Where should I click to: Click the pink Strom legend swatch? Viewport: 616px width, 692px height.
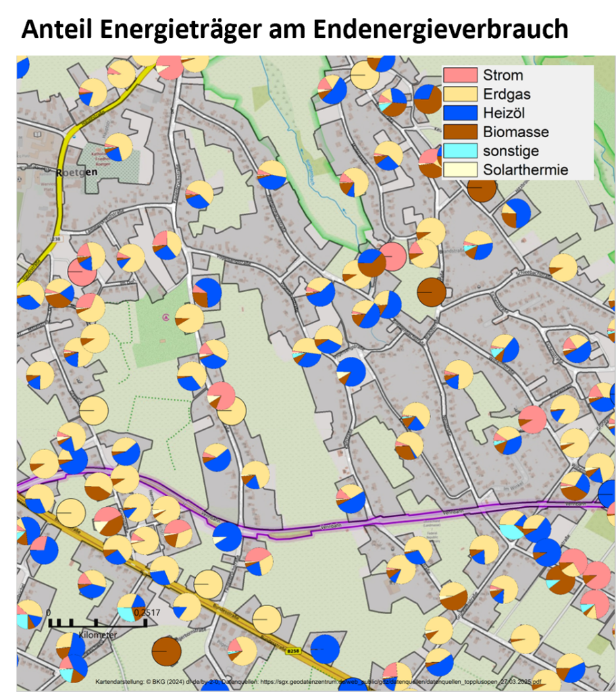click(461, 75)
